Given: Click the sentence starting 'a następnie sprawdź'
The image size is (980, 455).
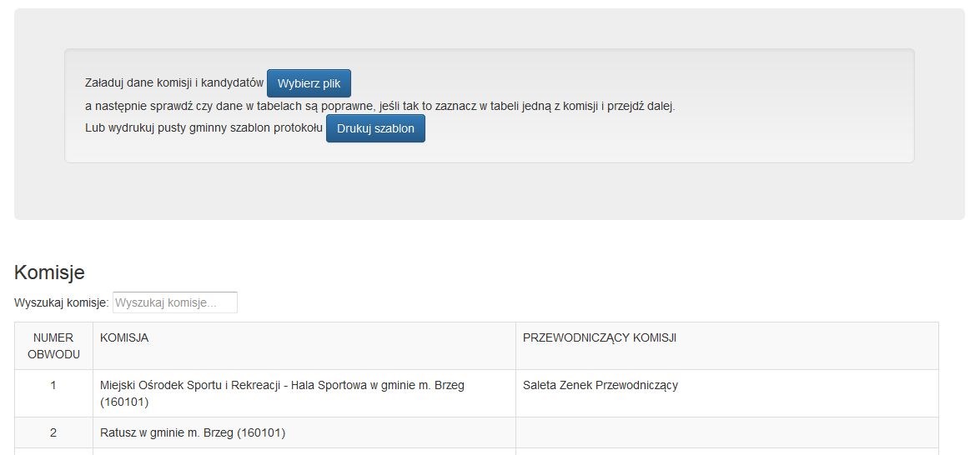Looking at the screenshot, I should click(x=380, y=106).
